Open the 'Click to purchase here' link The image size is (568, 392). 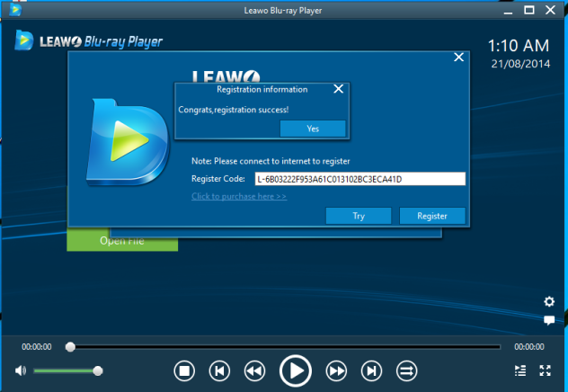coord(239,196)
